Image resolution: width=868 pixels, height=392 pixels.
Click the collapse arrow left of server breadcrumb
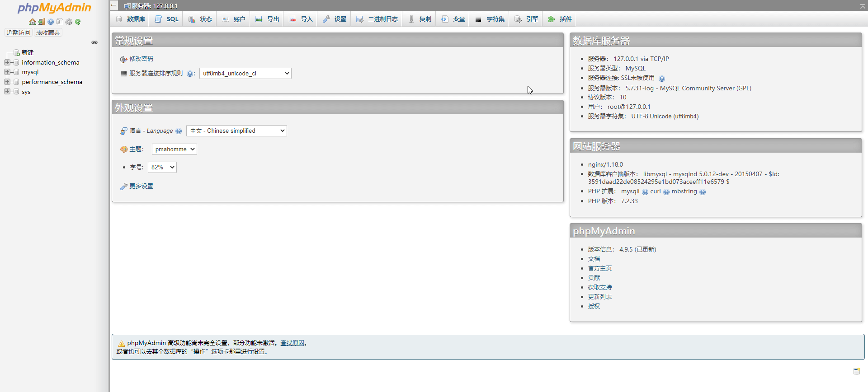[114, 5]
